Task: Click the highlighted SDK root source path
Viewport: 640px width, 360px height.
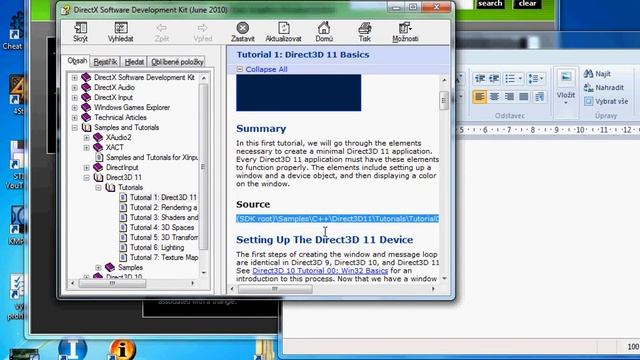Action: (x=338, y=219)
